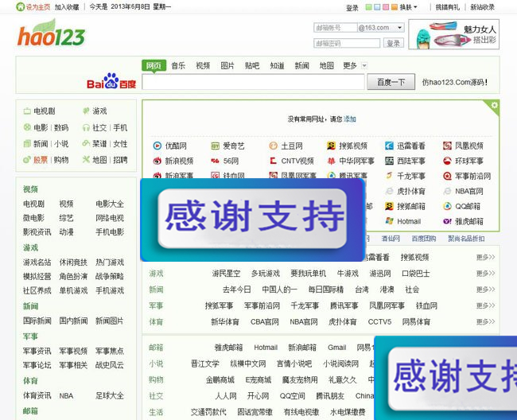This screenshot has height=420, width=517.
Task: Expand 更多>> in the 军事 row
Action: coord(485,305)
